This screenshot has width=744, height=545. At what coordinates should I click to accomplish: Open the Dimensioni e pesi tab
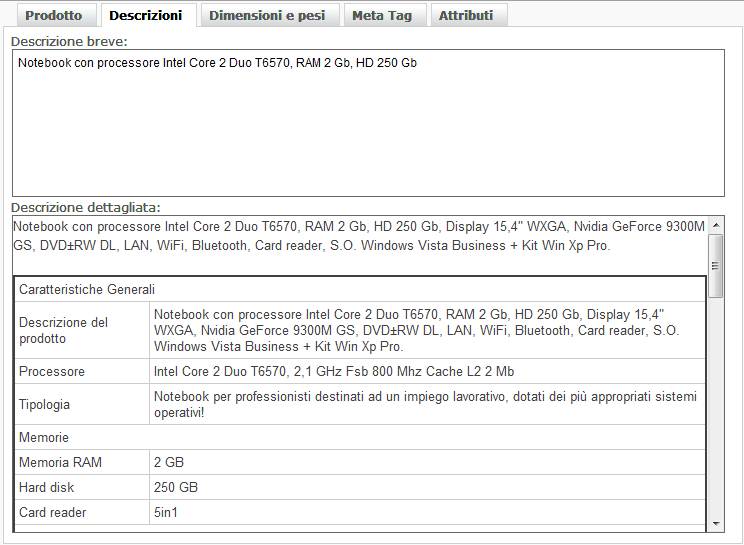coord(267,15)
